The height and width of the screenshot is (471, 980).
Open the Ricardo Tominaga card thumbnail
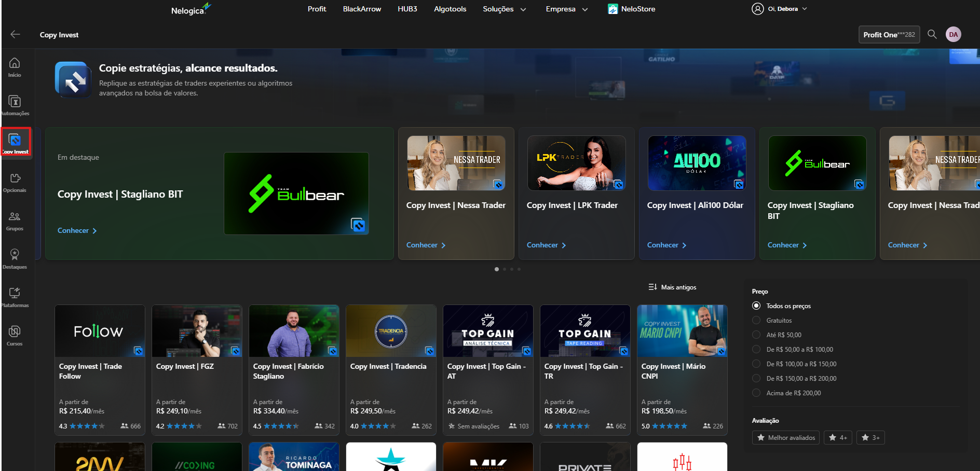tap(294, 456)
